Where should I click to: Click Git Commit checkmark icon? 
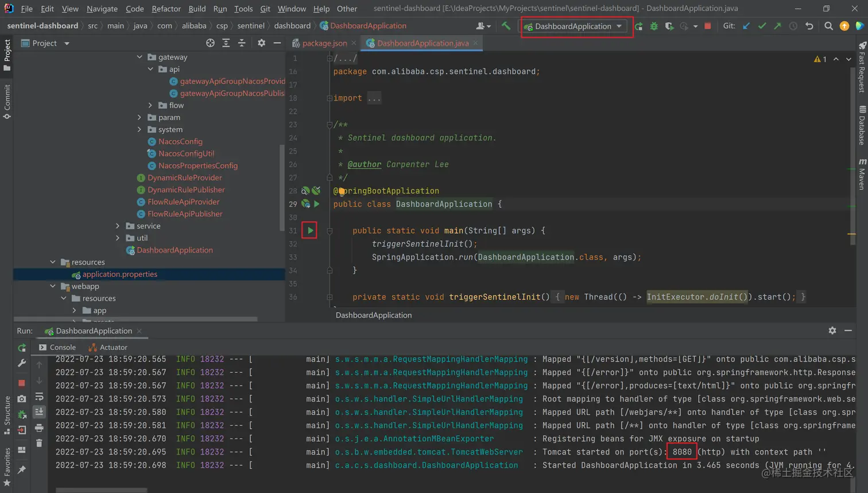(x=762, y=26)
